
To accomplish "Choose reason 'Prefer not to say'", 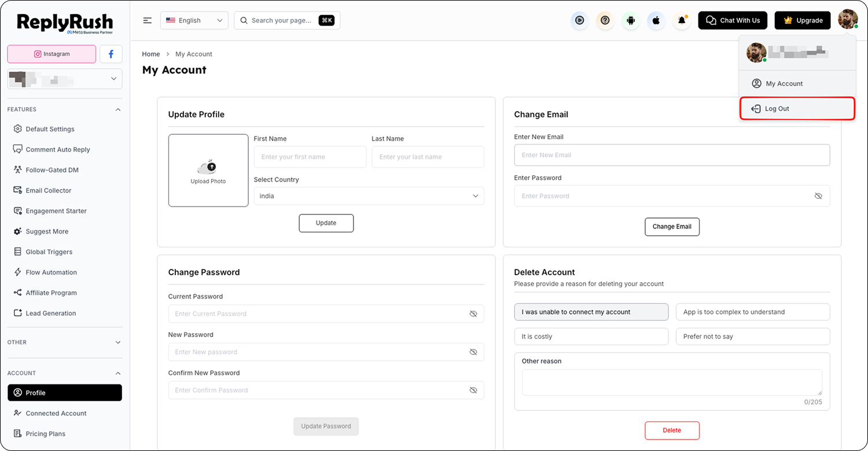I will click(x=753, y=337).
